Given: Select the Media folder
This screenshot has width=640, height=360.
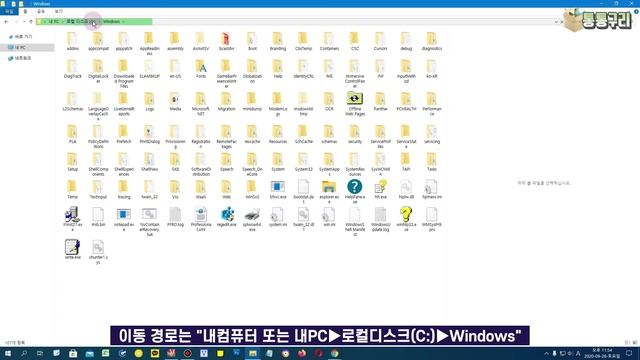Looking at the screenshot, I should pyautogui.click(x=175, y=101).
